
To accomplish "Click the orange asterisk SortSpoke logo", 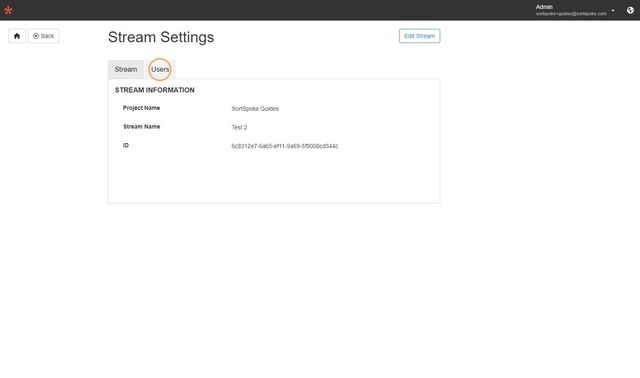I will (x=8, y=10).
